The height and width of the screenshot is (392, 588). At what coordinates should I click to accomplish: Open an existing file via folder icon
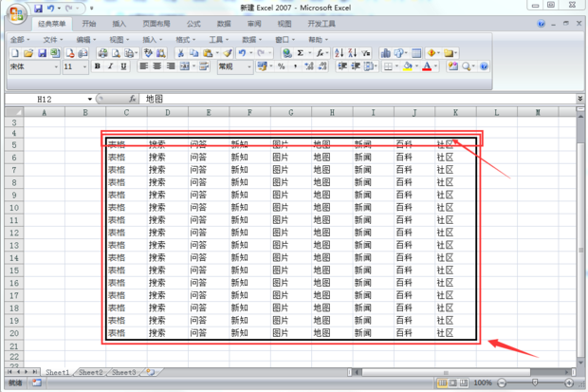coord(28,53)
